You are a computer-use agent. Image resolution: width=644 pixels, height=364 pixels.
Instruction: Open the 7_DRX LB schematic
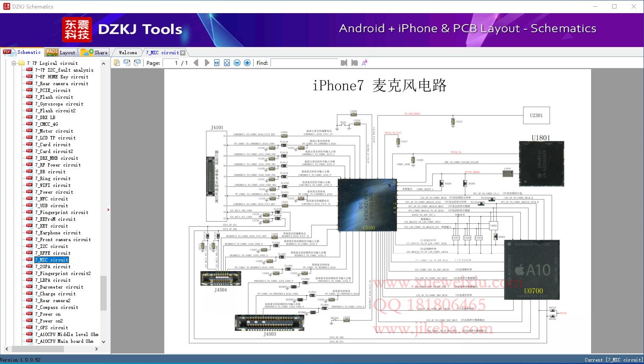(45, 117)
